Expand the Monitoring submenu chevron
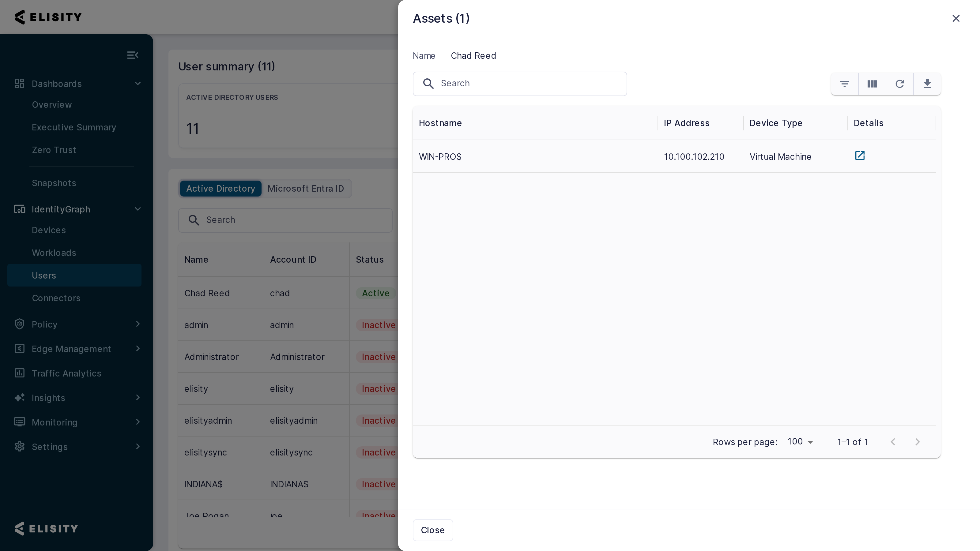Screen dimensions: 980x551 click(x=138, y=422)
